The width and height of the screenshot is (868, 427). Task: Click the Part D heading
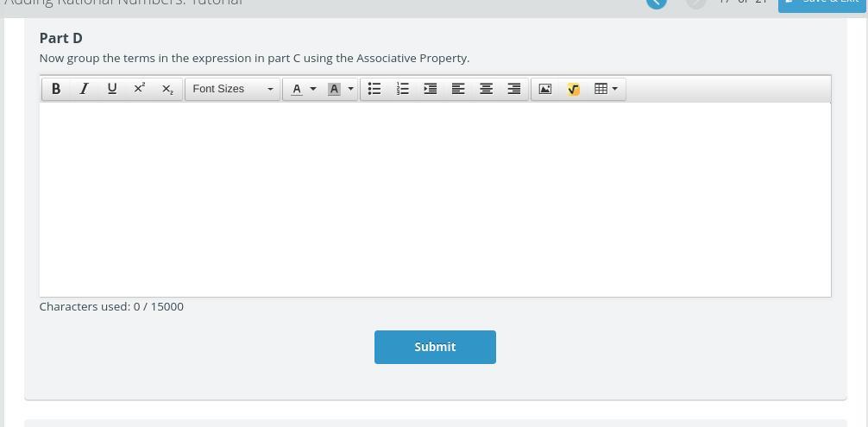(61, 38)
